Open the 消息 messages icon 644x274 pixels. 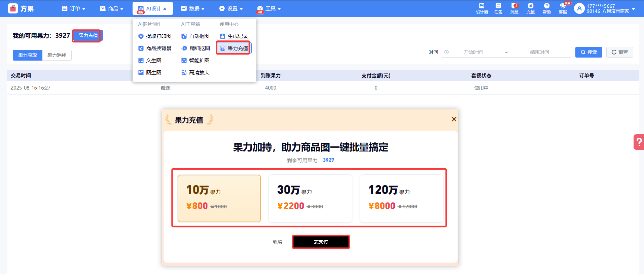tap(514, 8)
